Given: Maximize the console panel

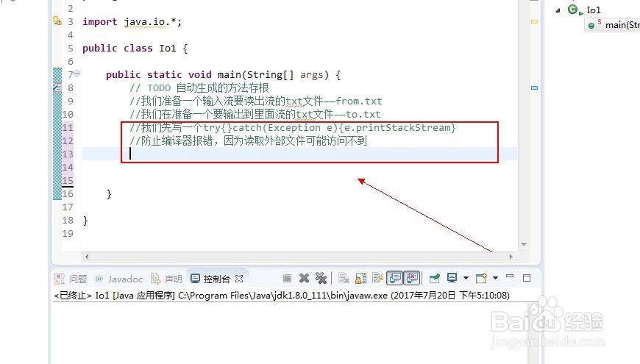Looking at the screenshot, I should 527,278.
